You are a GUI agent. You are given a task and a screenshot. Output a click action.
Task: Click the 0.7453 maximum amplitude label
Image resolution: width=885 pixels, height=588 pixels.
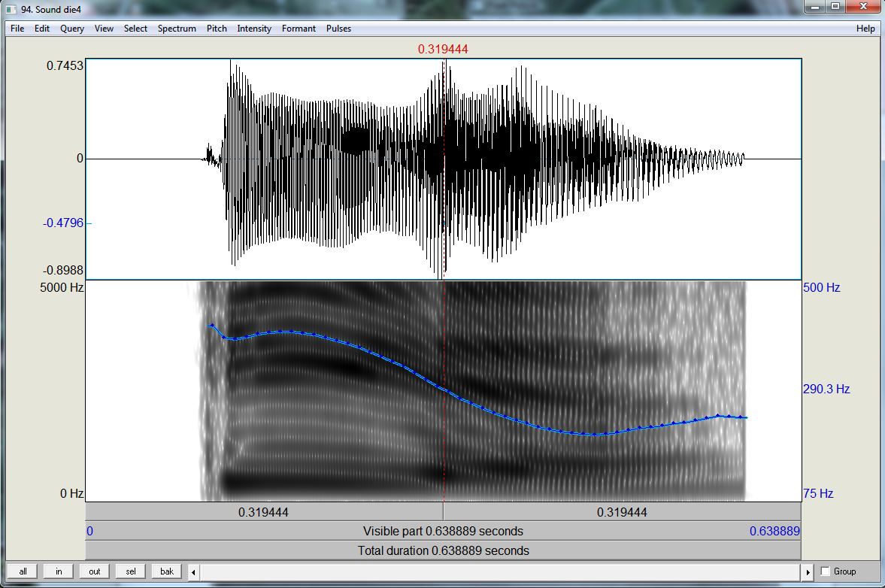coord(65,65)
